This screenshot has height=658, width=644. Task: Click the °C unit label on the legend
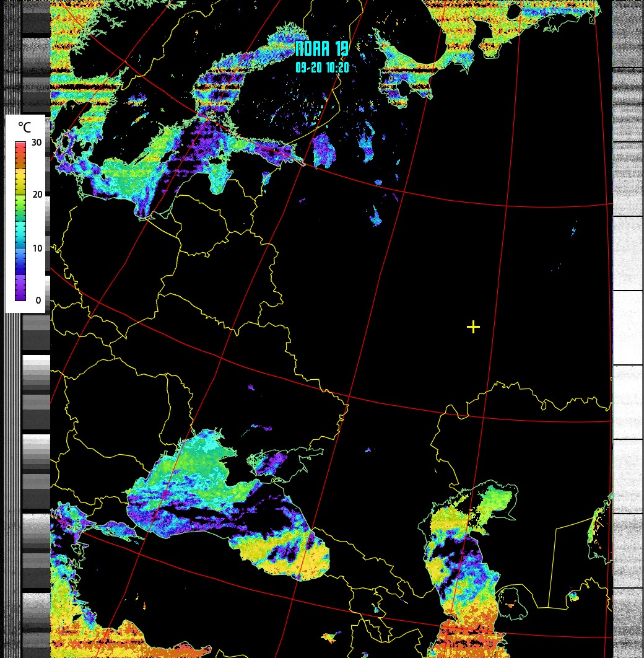(x=24, y=128)
